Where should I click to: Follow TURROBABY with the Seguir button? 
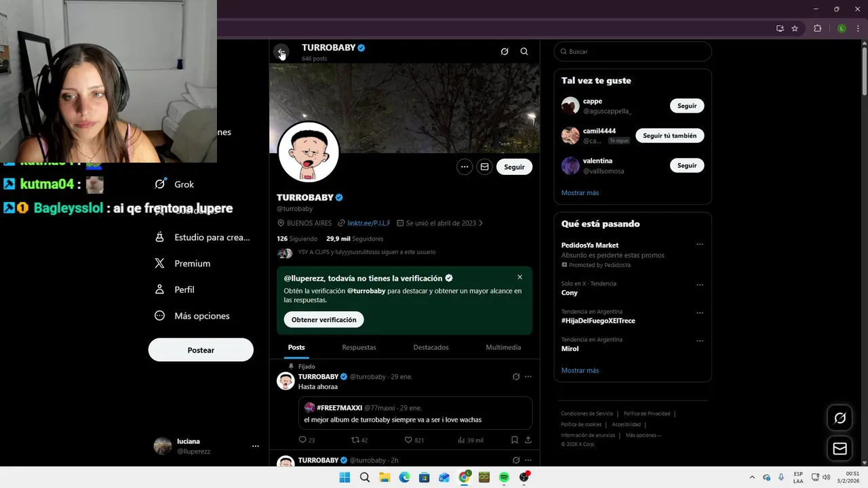coord(514,167)
